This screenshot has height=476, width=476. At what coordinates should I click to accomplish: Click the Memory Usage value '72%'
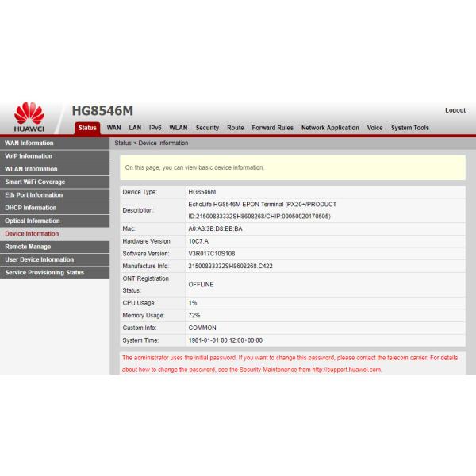click(x=194, y=315)
